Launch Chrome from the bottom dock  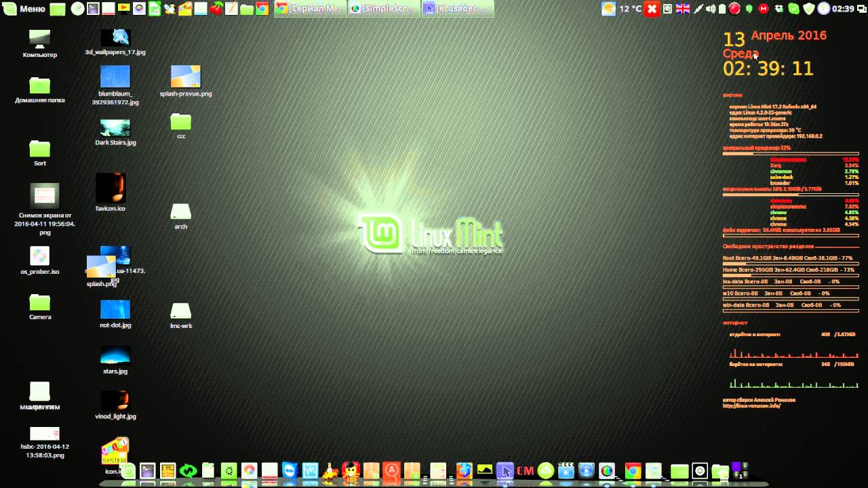633,470
